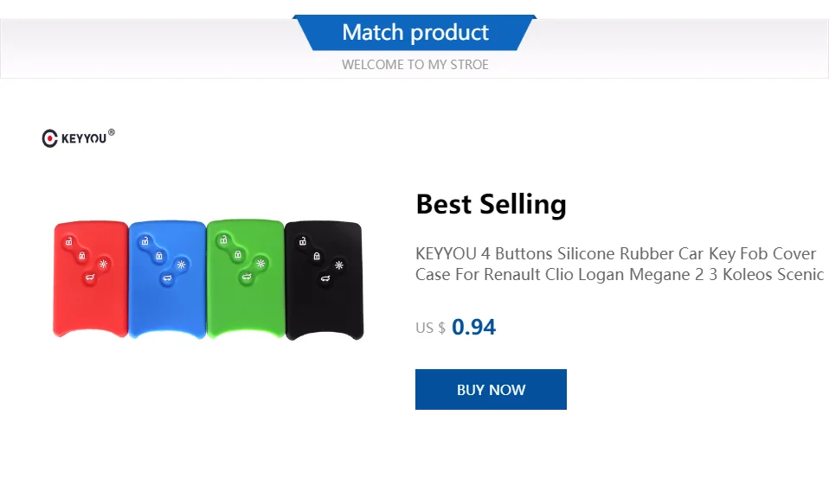Click the trunk icon on red cover

tap(90, 278)
